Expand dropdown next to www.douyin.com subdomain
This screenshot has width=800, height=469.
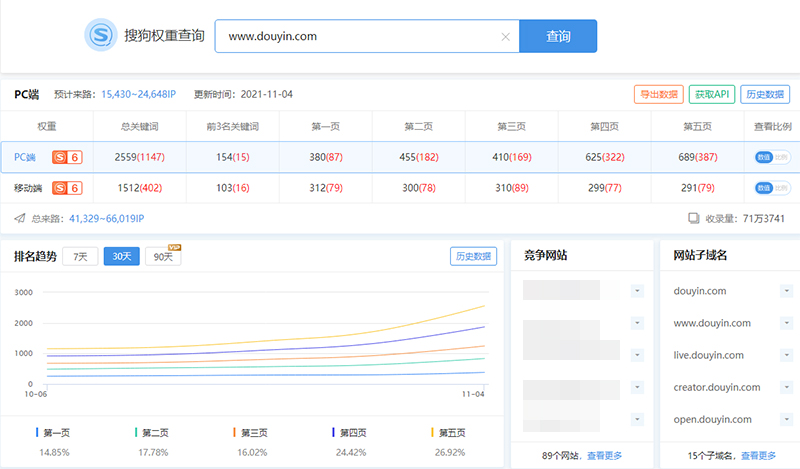click(786, 323)
